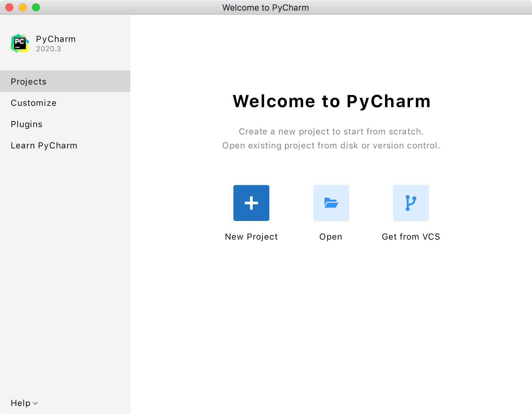Viewport: 532px width, 414px height.
Task: Click the blue plus New Project icon
Action: (251, 203)
